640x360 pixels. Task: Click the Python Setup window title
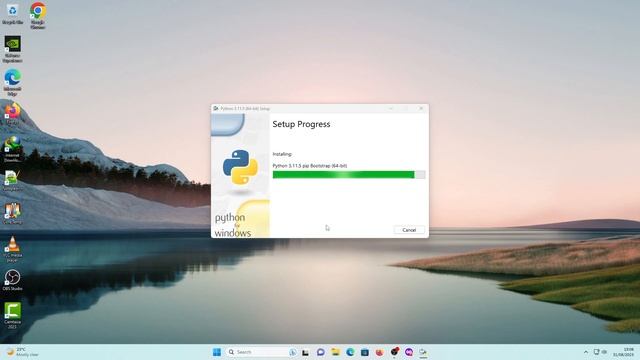pyautogui.click(x=245, y=109)
